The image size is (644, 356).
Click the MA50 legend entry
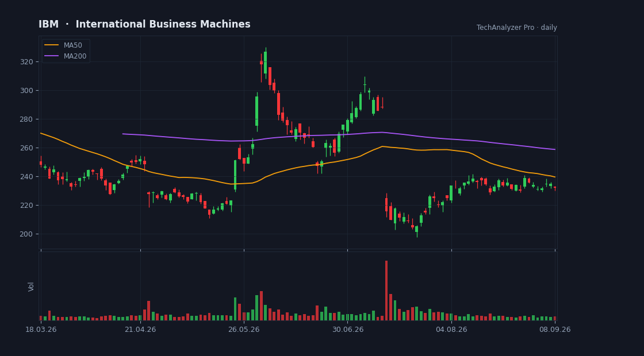tap(63, 45)
